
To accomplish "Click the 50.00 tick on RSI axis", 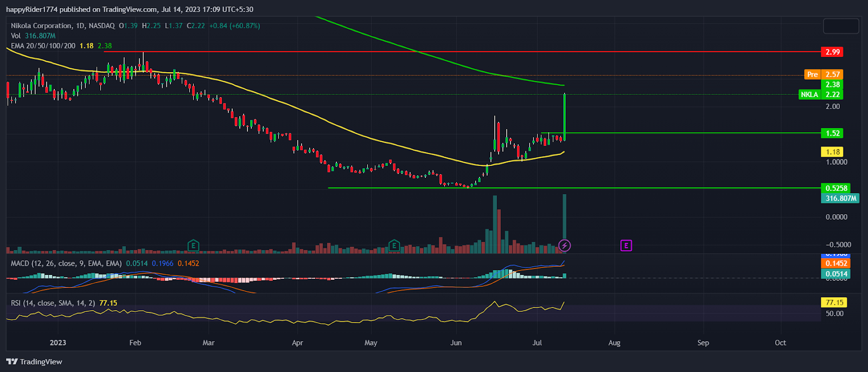I will (834, 313).
